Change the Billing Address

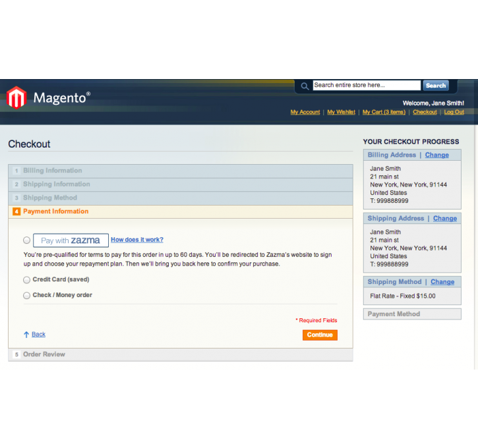[436, 155]
